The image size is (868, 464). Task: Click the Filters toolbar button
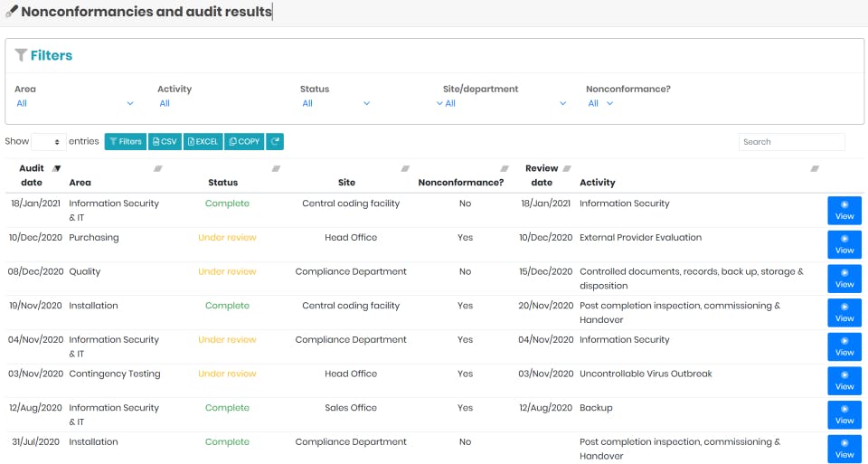tap(126, 142)
